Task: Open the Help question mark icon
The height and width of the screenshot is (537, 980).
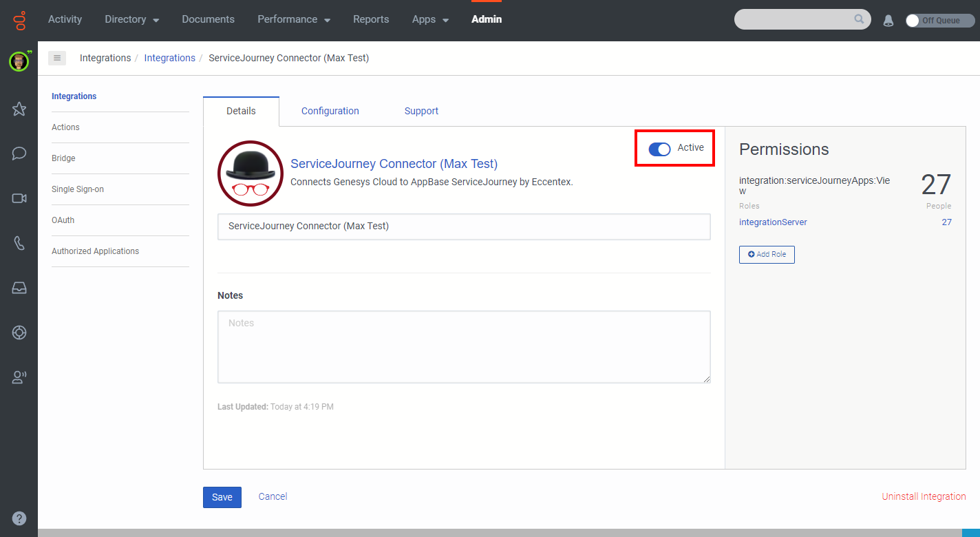Action: click(x=19, y=518)
